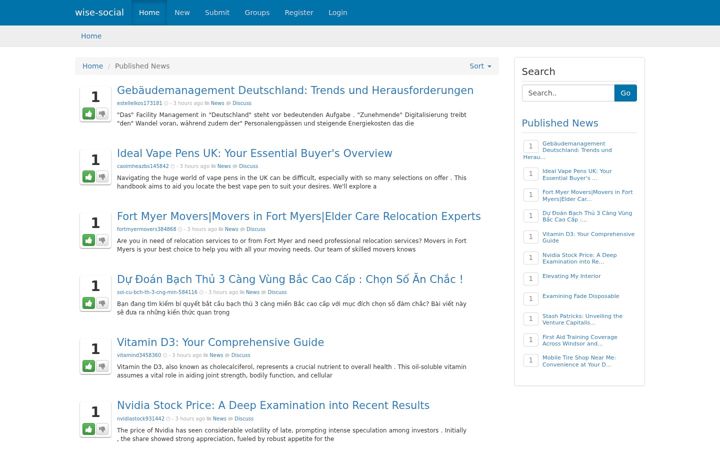Click Home breadcrumb before Published News
Screen dimensions: 720x450
pyautogui.click(x=92, y=66)
